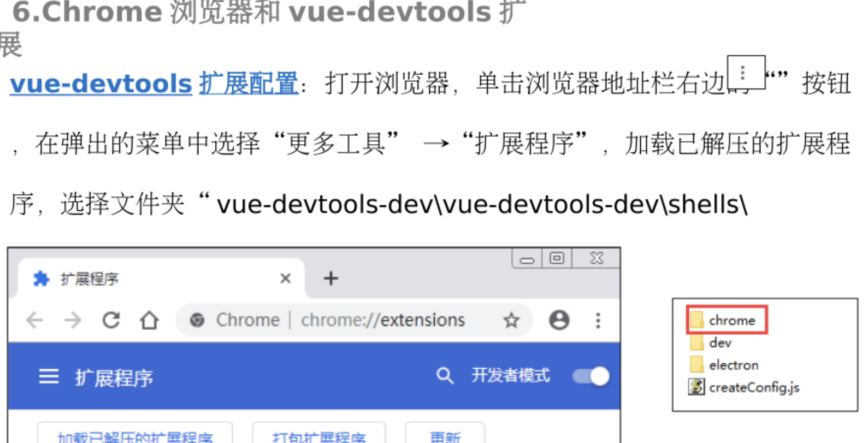Open a new tab with plus button
Screen dimensions: 868x443
pyautogui.click(x=330, y=279)
